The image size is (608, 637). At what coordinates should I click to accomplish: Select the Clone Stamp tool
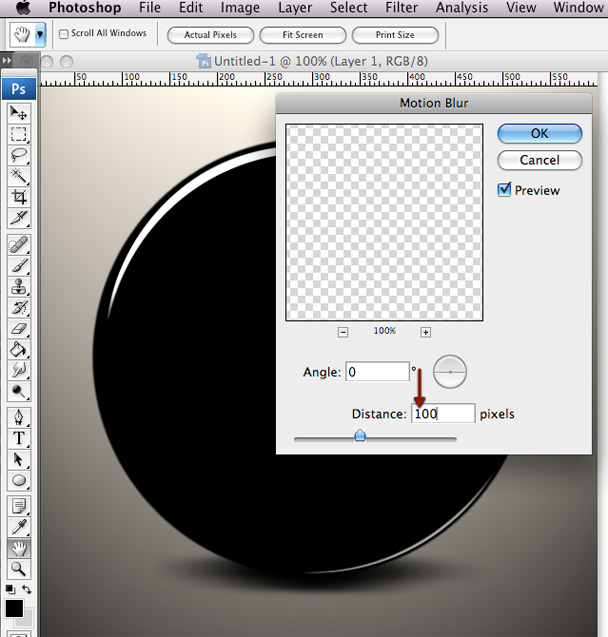[x=18, y=287]
